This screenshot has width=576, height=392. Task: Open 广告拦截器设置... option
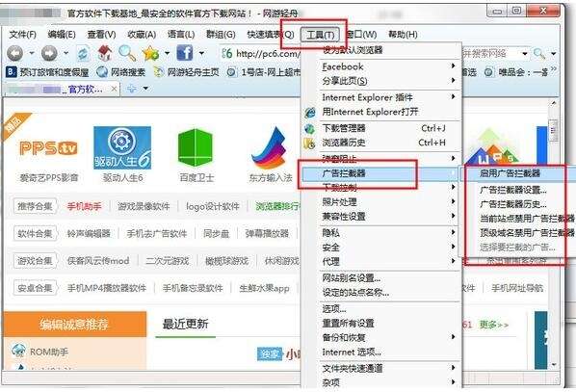[513, 190]
